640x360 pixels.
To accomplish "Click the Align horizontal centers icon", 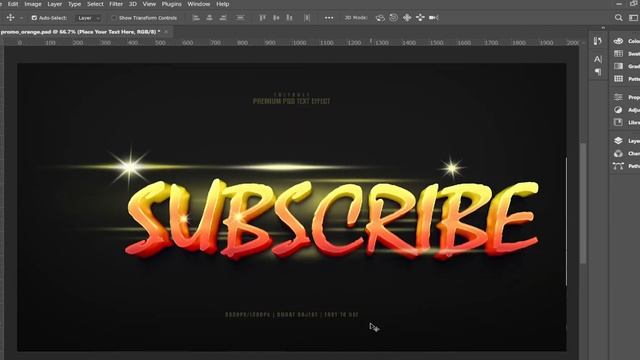I will click(209, 18).
